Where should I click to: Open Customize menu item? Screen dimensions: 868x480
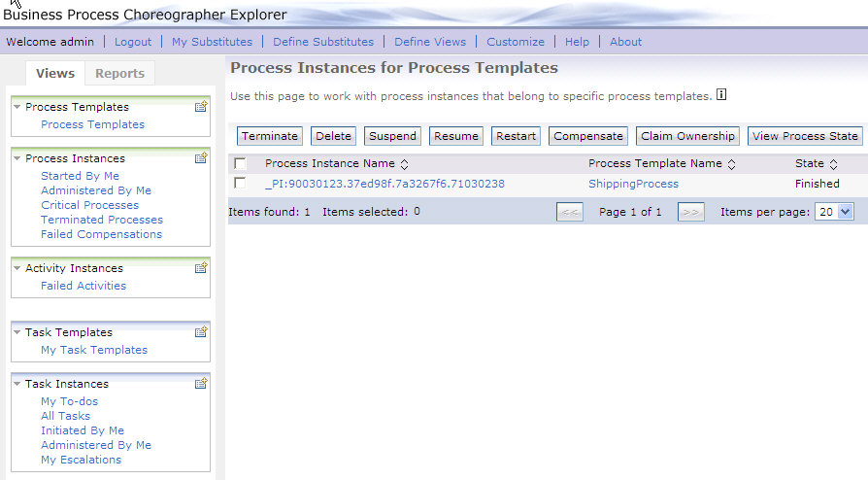(516, 42)
